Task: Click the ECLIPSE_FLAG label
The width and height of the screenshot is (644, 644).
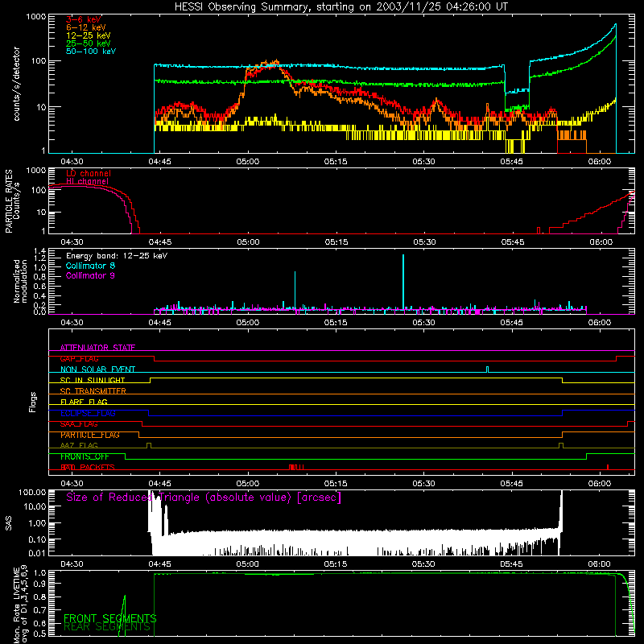Action: 88,413
